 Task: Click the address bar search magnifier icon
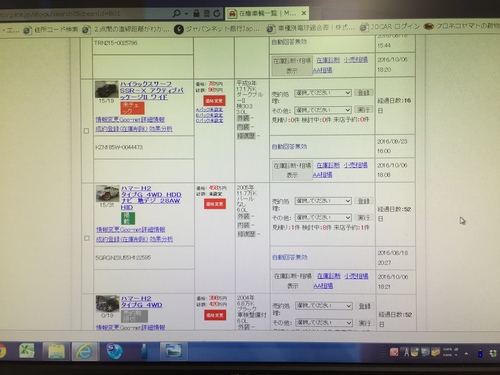[x=177, y=13]
